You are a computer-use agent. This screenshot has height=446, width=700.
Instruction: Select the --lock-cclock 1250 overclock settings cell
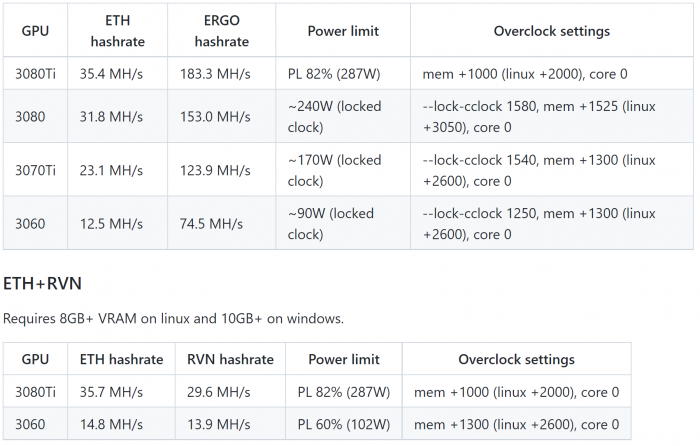(x=539, y=224)
